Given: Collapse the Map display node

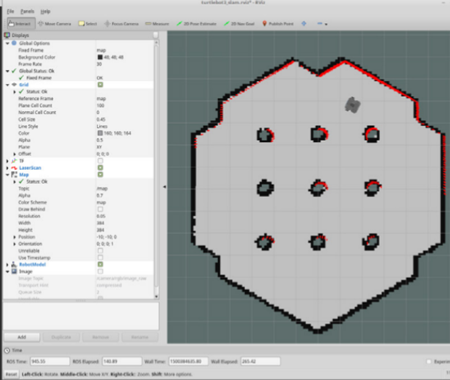Looking at the screenshot, I should click(7, 175).
